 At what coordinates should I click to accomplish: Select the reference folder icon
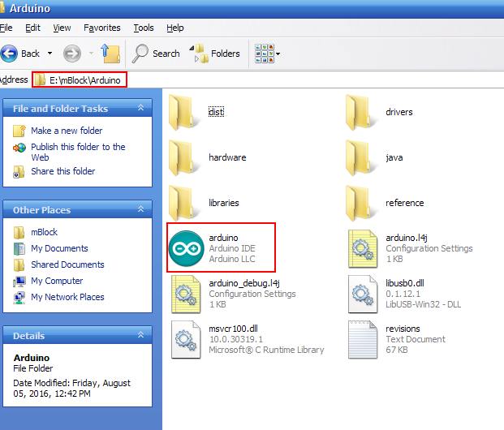click(360, 203)
